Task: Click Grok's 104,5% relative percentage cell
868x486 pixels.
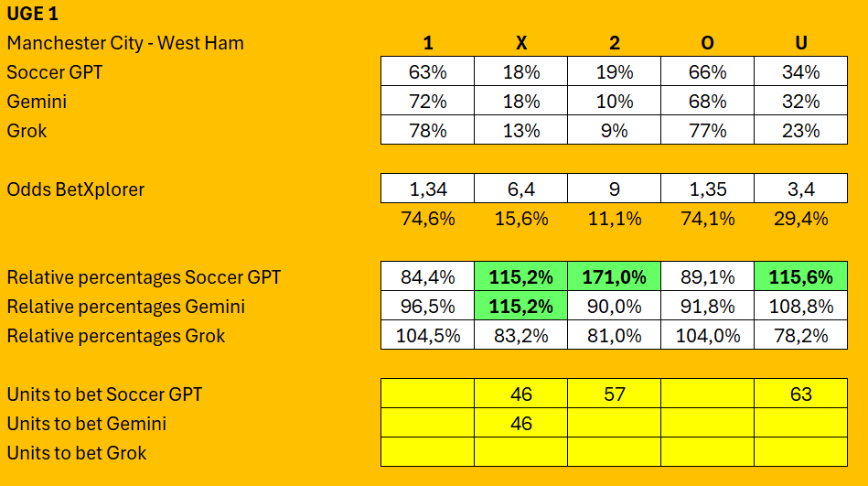Action: click(427, 336)
